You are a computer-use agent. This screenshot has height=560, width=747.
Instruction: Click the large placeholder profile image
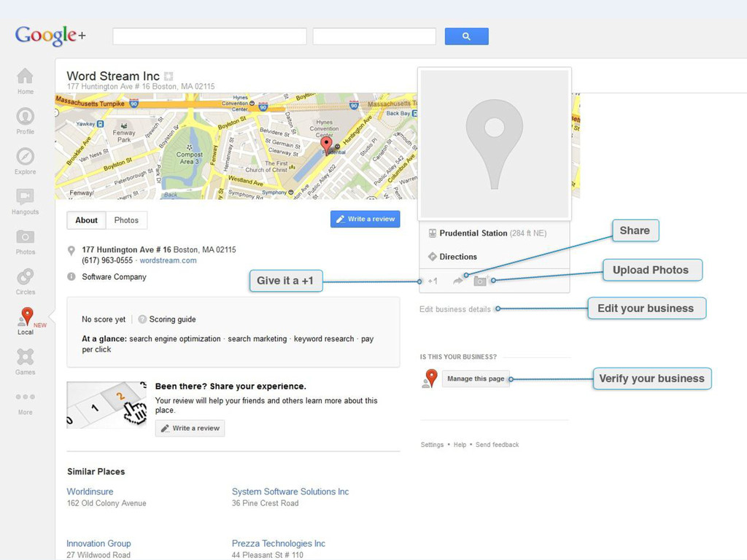(x=495, y=144)
